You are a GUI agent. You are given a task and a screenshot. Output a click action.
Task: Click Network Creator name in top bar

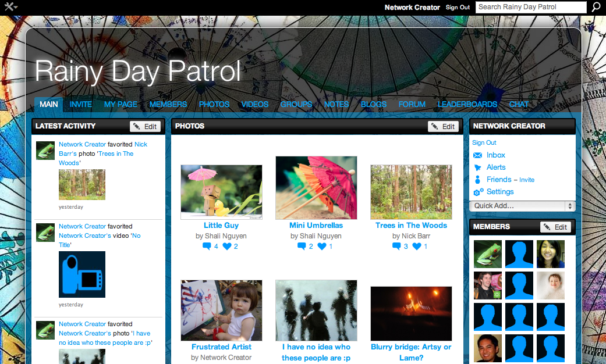click(412, 8)
